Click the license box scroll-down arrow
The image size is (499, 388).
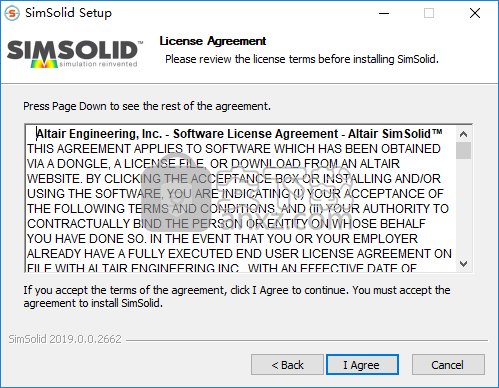[463, 264]
